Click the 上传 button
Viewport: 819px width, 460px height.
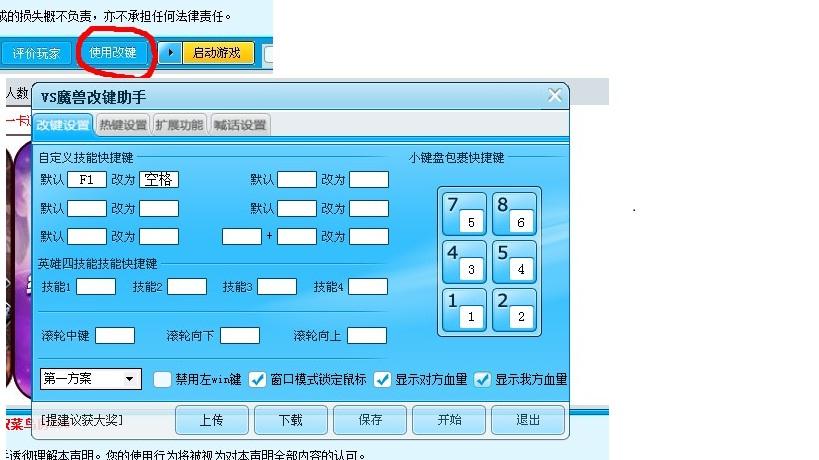pyautogui.click(x=212, y=420)
